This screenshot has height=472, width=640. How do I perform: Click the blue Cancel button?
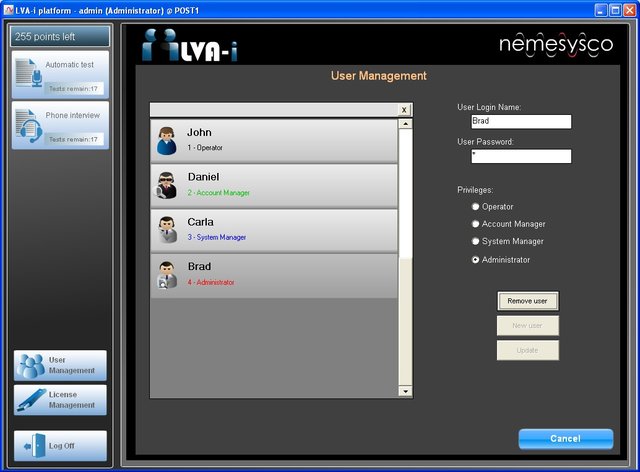[x=566, y=439]
